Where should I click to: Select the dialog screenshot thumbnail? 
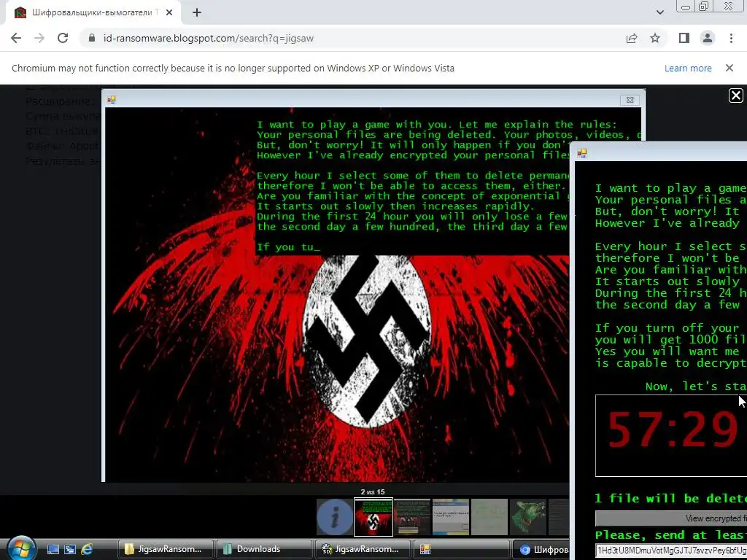(451, 517)
